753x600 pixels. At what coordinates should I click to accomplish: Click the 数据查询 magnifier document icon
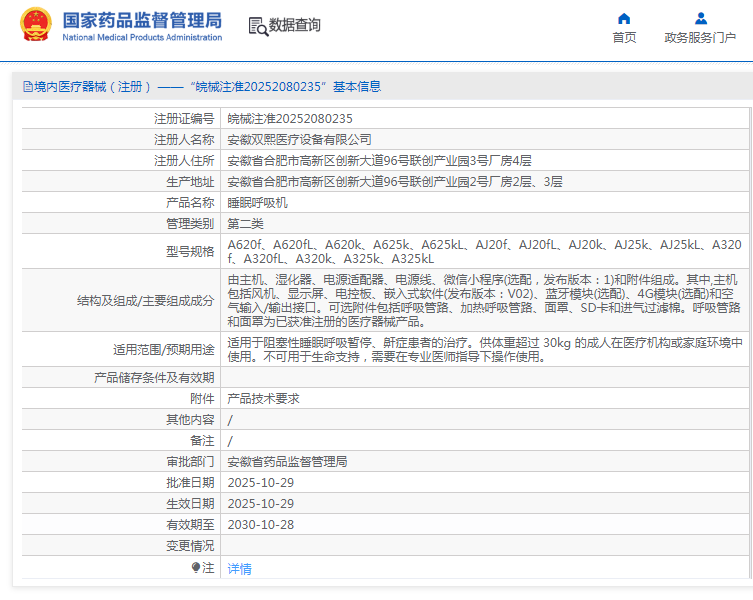pyautogui.click(x=257, y=26)
